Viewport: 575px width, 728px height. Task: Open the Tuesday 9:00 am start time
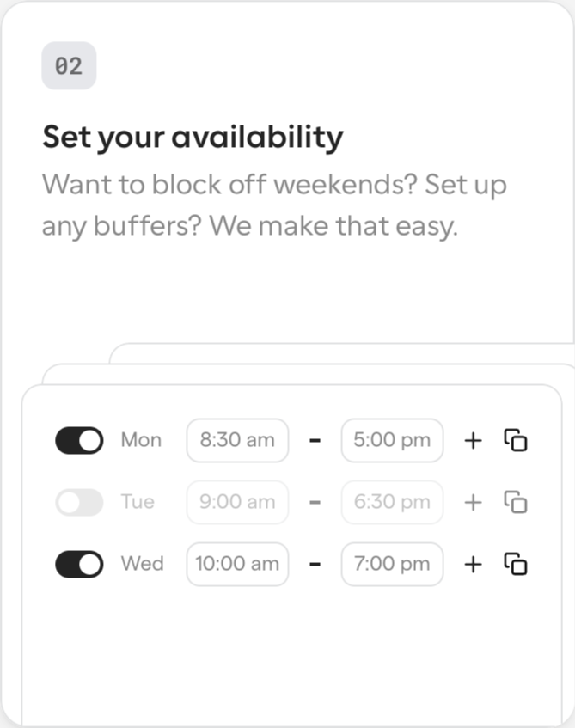pos(237,502)
